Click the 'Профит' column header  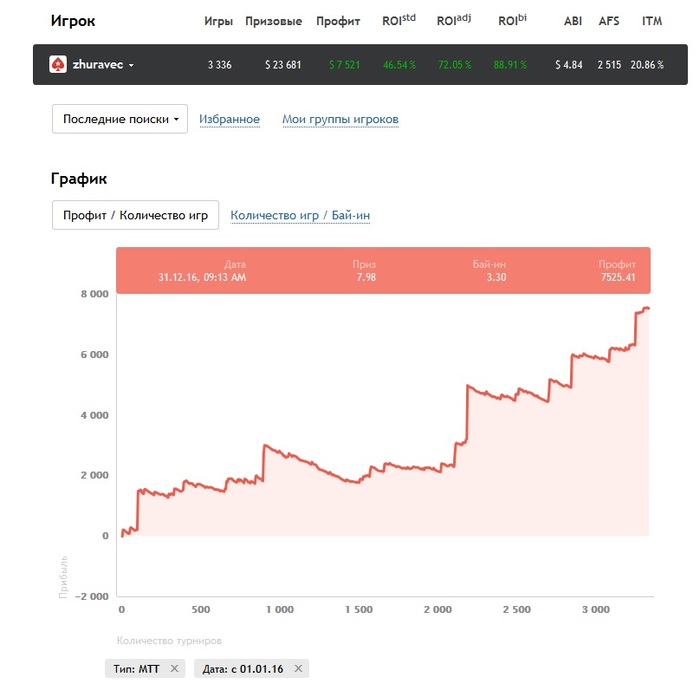point(338,21)
